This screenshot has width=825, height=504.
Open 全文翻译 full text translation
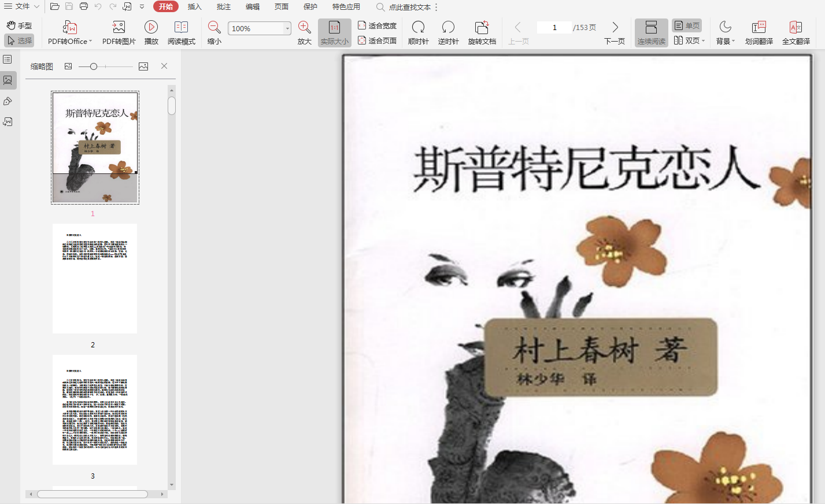(x=796, y=33)
